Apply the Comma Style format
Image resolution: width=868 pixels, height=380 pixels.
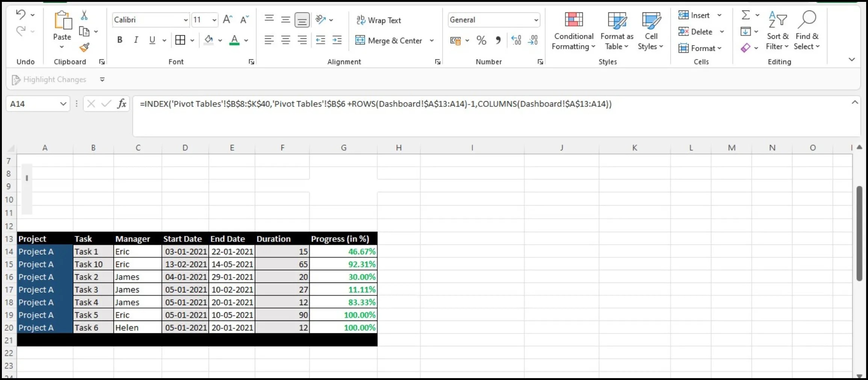tap(499, 40)
